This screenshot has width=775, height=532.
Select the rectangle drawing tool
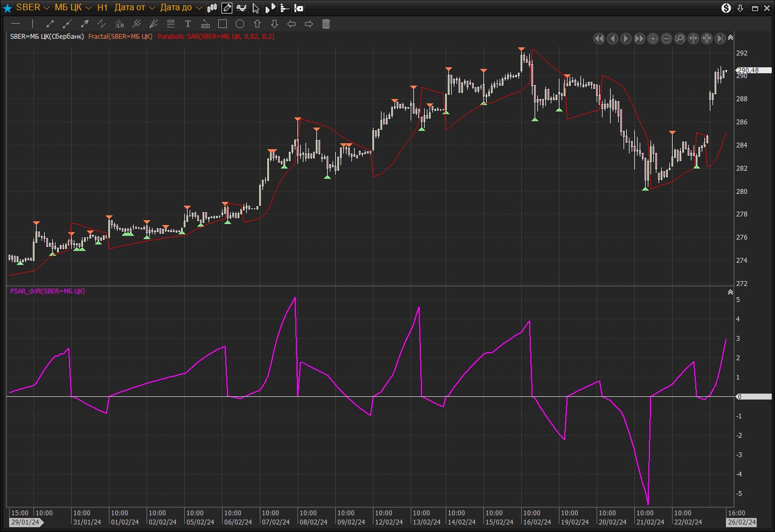(x=223, y=24)
